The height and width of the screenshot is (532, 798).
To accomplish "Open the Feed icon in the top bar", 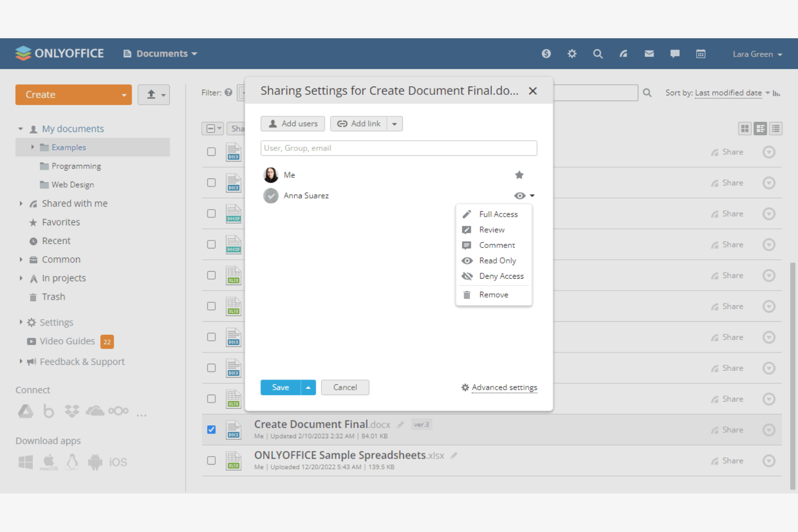I will click(623, 53).
